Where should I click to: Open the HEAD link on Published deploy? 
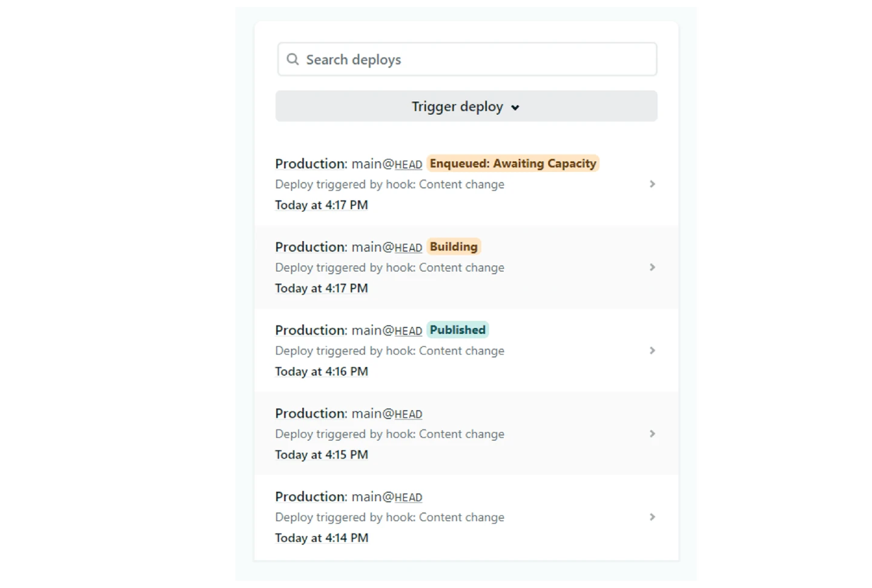[408, 331]
